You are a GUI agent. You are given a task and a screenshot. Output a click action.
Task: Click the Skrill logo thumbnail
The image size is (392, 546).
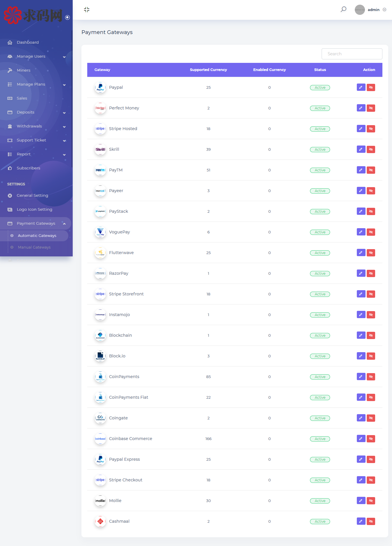point(100,149)
